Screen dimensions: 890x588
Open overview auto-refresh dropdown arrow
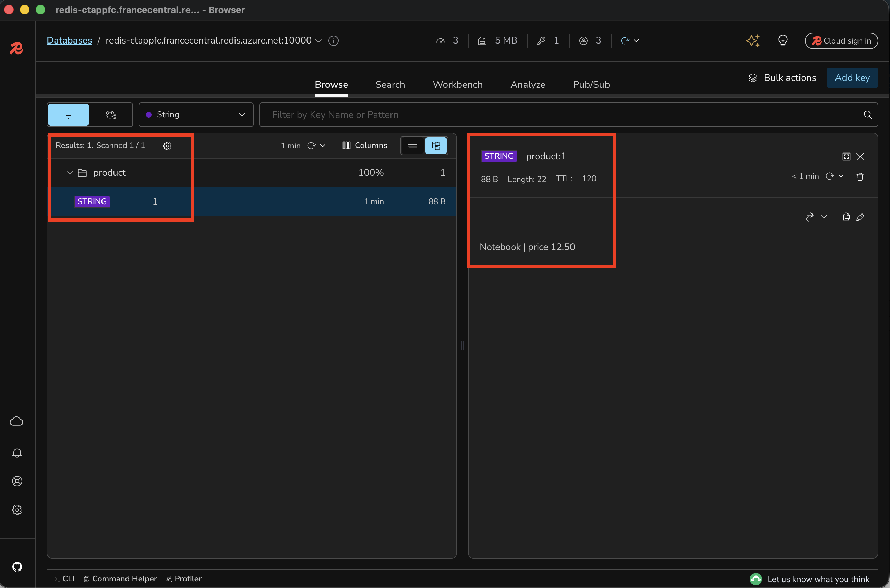[636, 40]
